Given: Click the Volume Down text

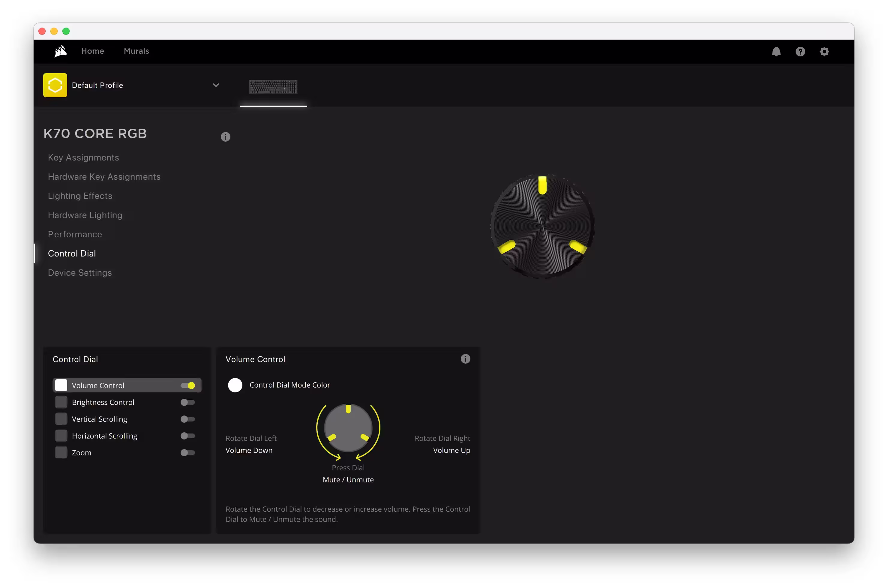Looking at the screenshot, I should click(249, 450).
